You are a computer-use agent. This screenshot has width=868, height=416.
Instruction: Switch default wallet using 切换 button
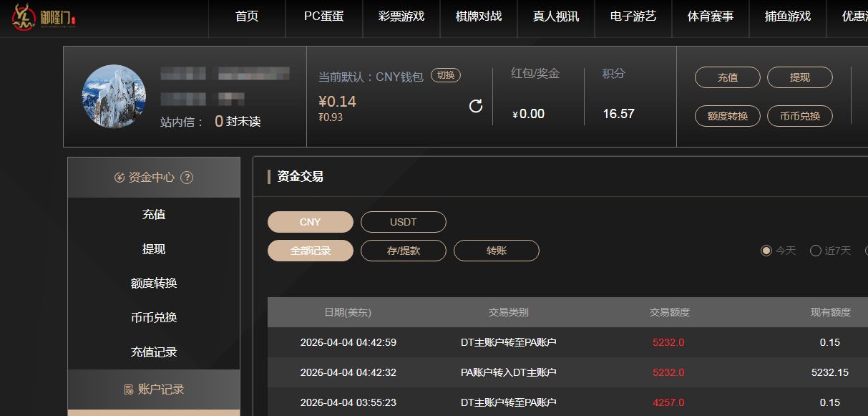click(445, 76)
